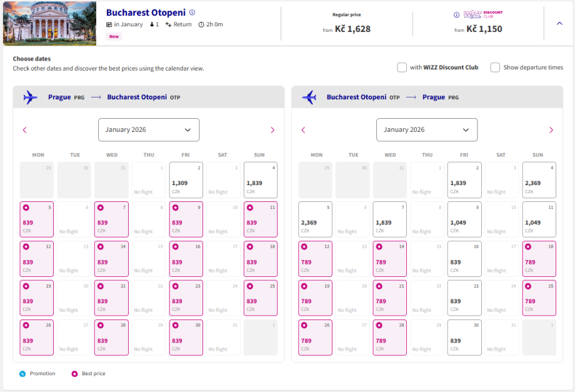Choose return flight on January 30 for 839 CZK

click(464, 338)
